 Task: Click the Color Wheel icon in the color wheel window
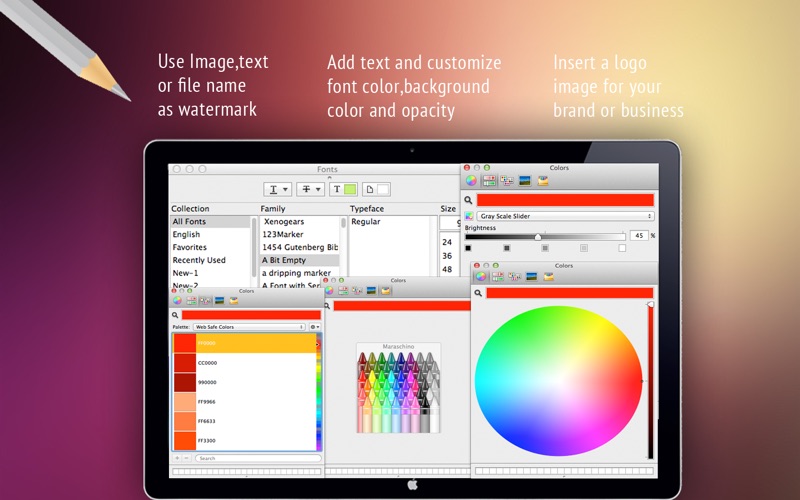pos(481,277)
